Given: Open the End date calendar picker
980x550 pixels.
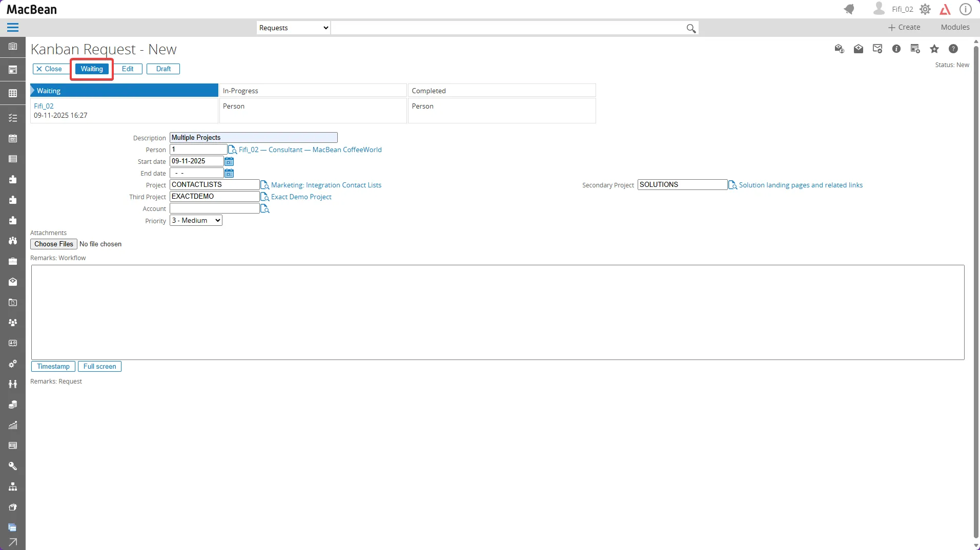Looking at the screenshot, I should (229, 173).
